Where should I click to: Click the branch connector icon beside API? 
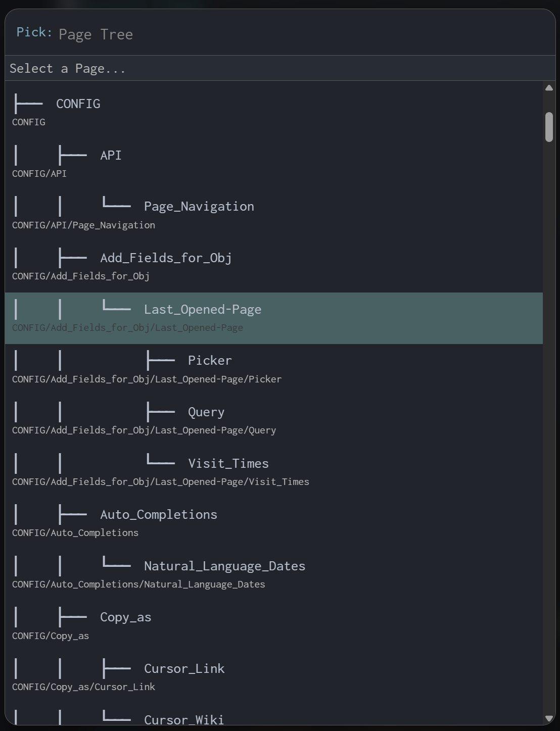pyautogui.click(x=72, y=155)
